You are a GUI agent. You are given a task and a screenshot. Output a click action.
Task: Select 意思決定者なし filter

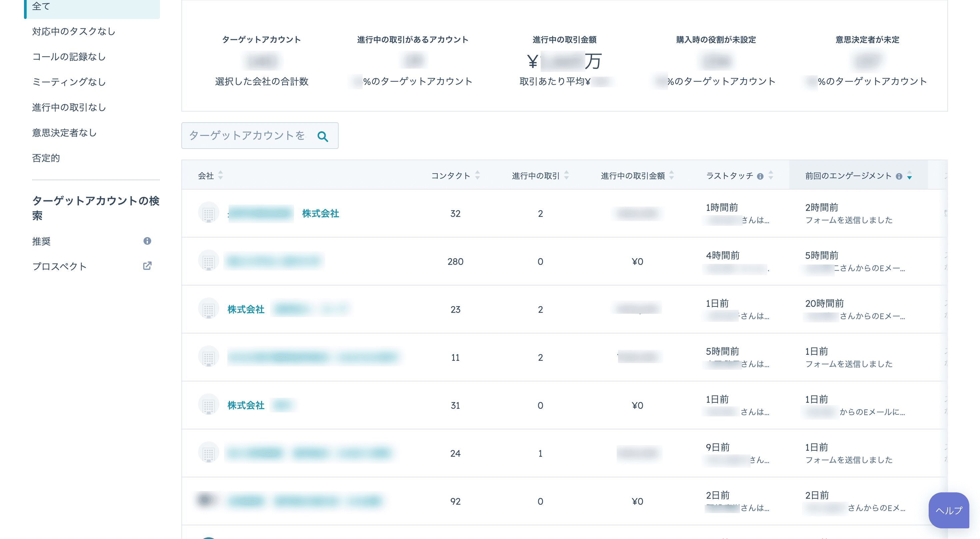(64, 133)
